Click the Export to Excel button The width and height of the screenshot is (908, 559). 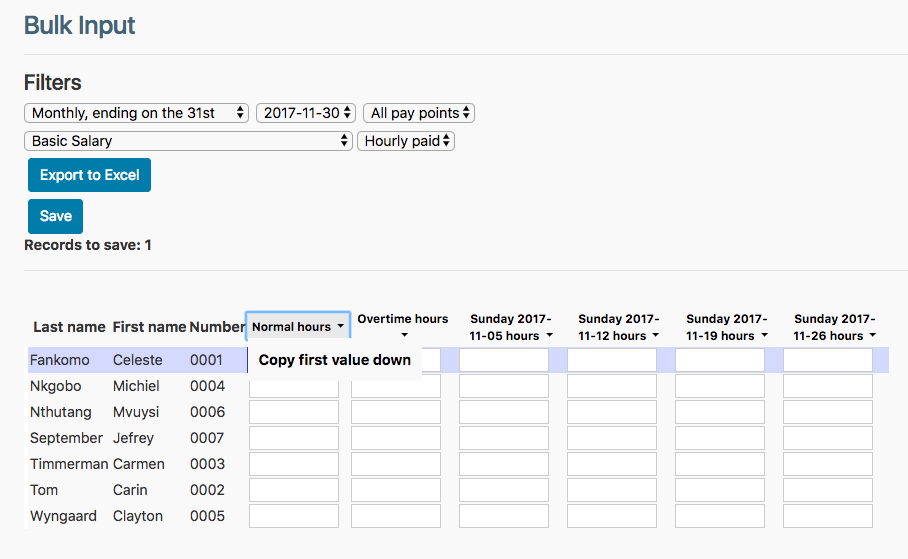(x=89, y=175)
